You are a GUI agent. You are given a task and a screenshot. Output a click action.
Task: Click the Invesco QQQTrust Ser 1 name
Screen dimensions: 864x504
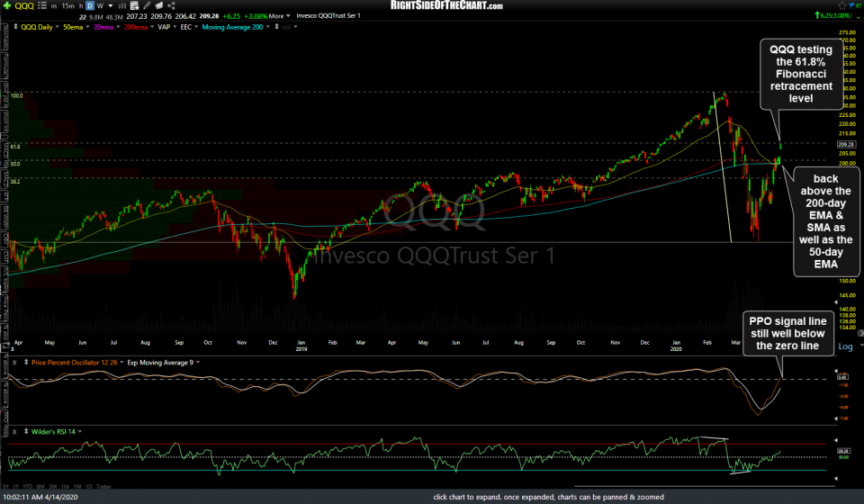pyautogui.click(x=328, y=16)
